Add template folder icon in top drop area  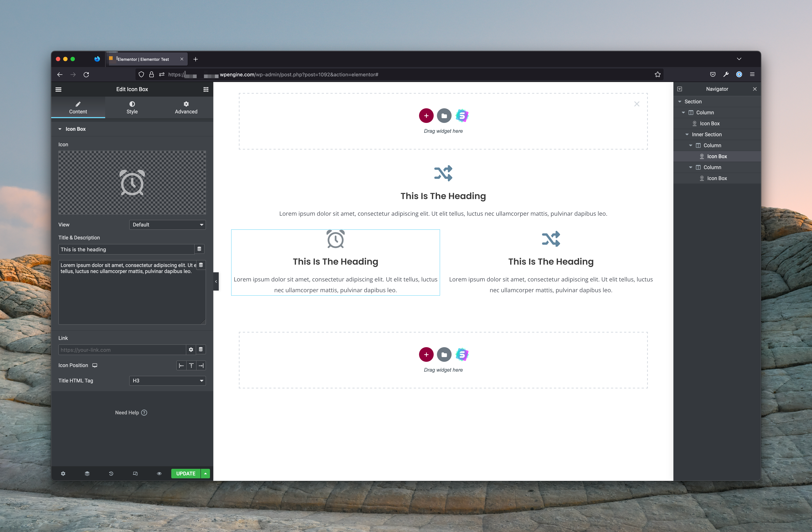[444, 116]
